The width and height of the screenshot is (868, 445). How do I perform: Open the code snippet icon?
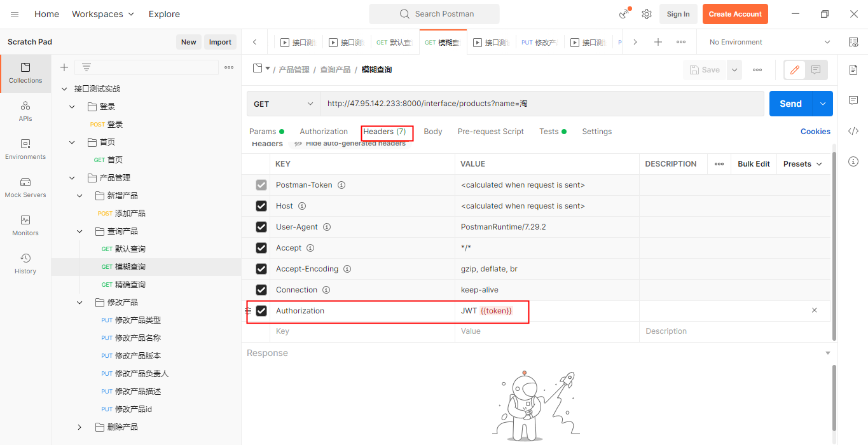(x=853, y=131)
